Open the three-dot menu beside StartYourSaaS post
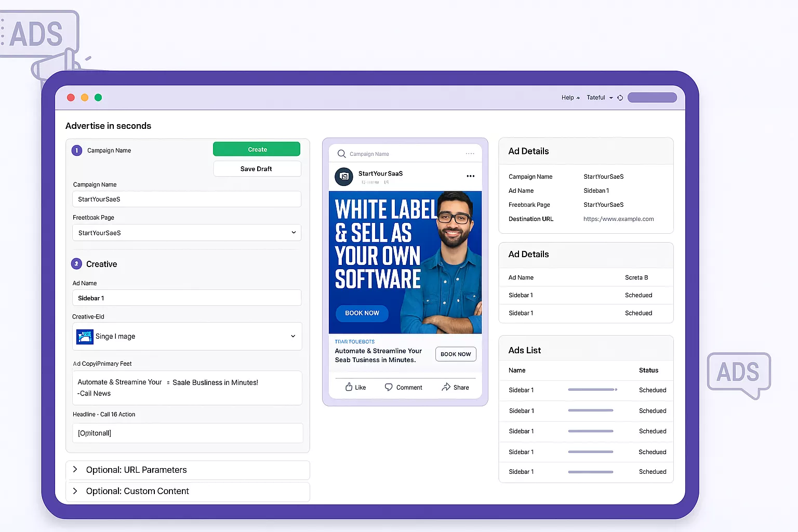This screenshot has width=798, height=532. click(470, 176)
